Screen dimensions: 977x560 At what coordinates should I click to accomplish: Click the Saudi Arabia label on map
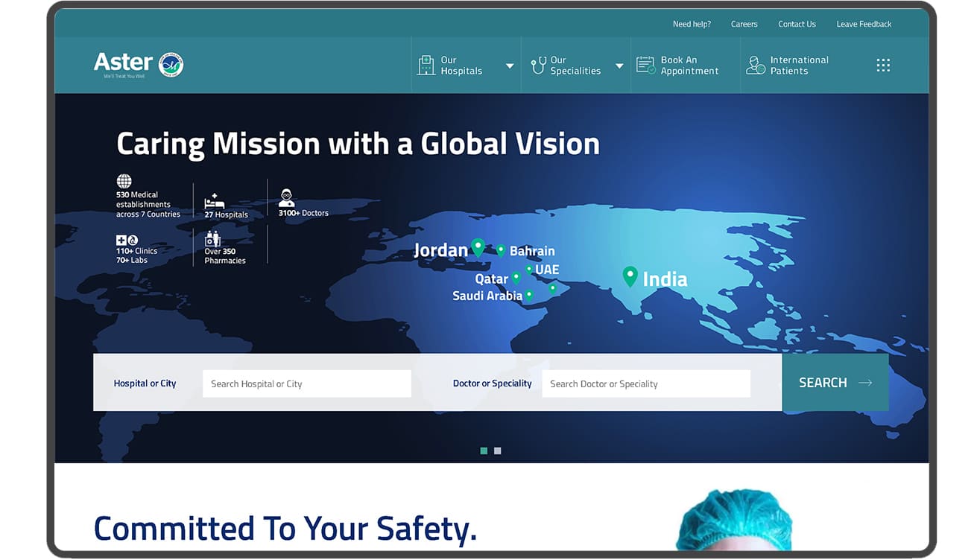pos(487,296)
